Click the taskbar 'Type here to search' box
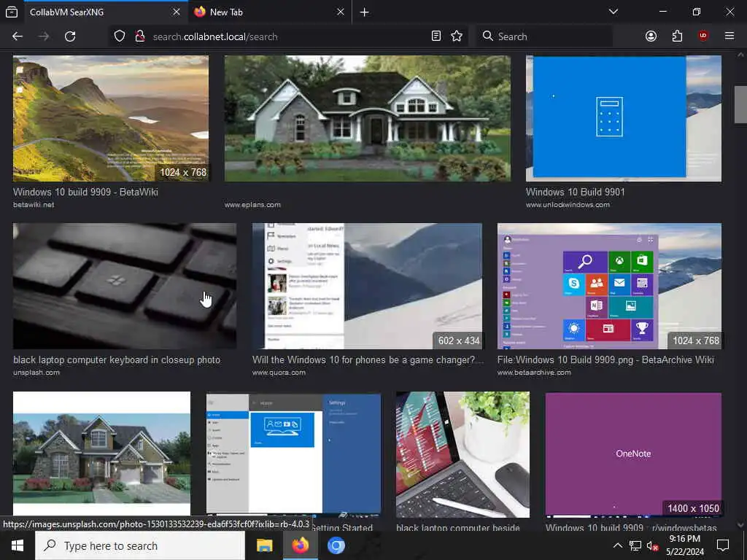 click(x=140, y=545)
